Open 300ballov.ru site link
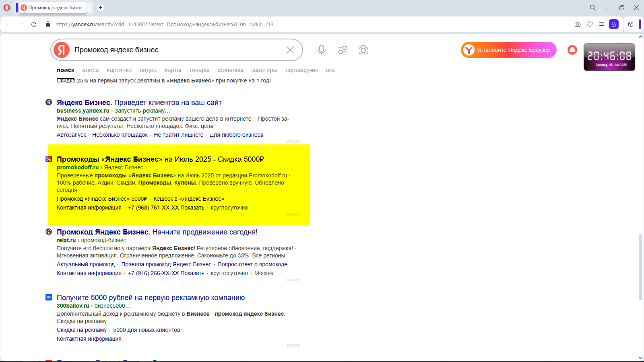Viewport: 644px width, 362px height. [73, 306]
